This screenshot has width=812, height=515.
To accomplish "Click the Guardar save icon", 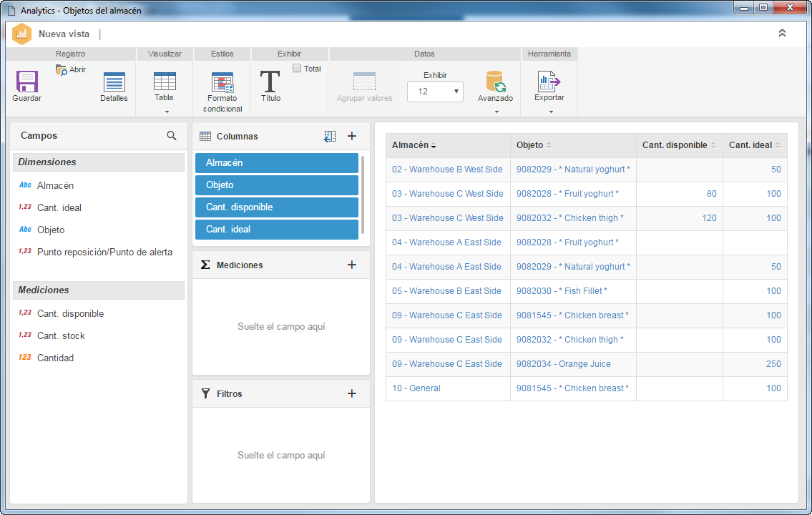I will click(27, 82).
